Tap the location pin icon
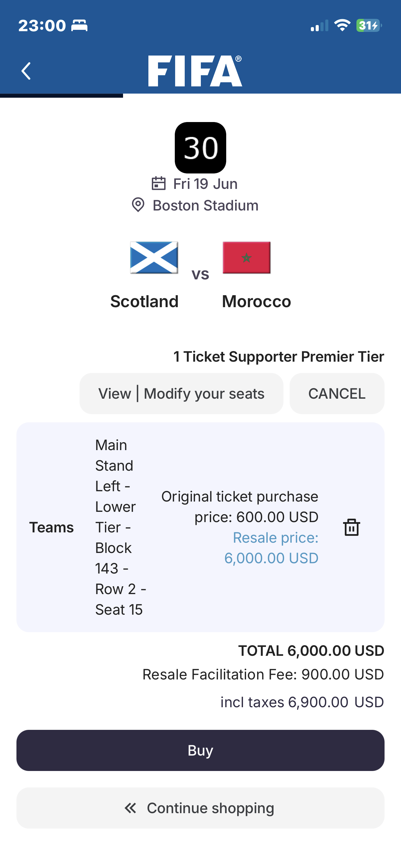Image resolution: width=401 pixels, height=868 pixels. (138, 205)
